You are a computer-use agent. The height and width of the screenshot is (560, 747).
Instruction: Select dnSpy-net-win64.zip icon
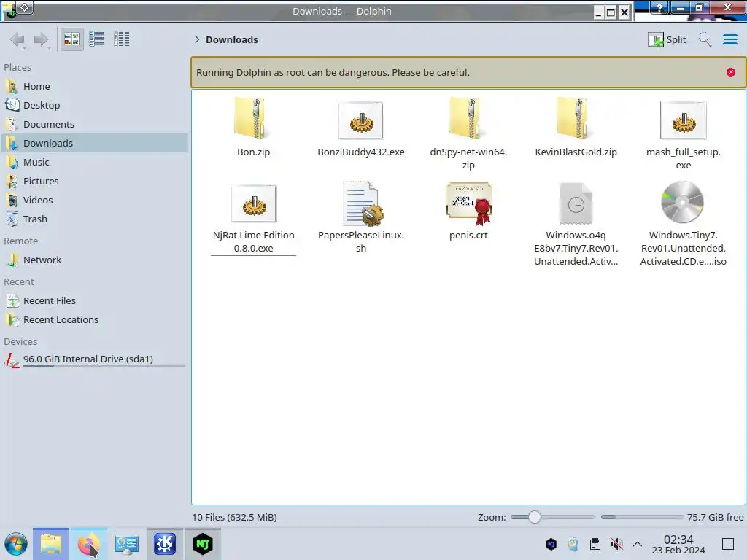[x=468, y=119]
